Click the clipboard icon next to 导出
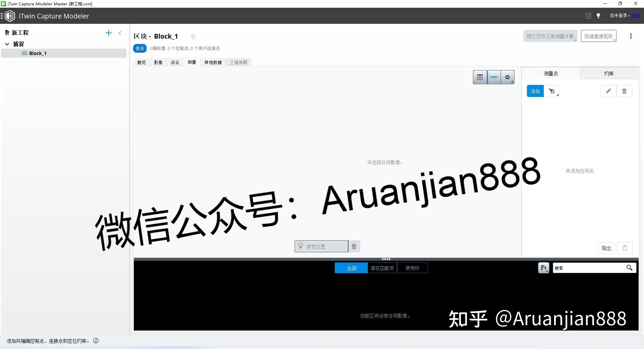644x349 pixels. pyautogui.click(x=625, y=248)
